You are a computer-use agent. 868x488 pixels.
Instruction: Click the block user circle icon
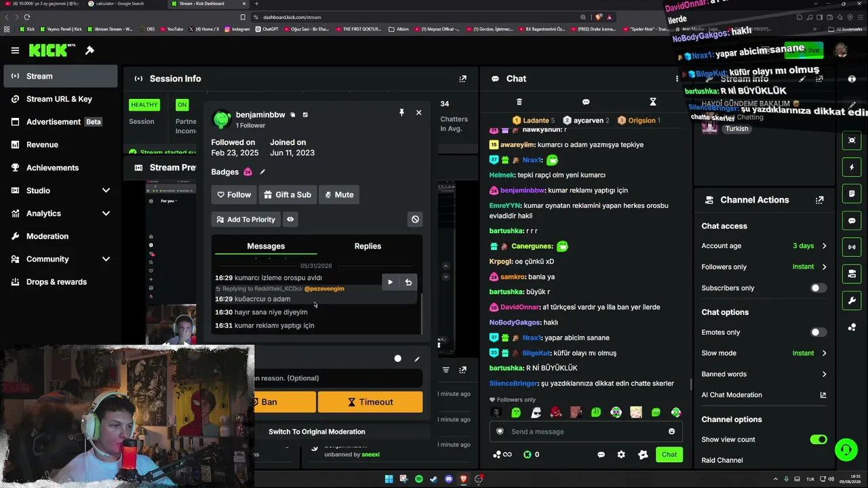pos(415,220)
